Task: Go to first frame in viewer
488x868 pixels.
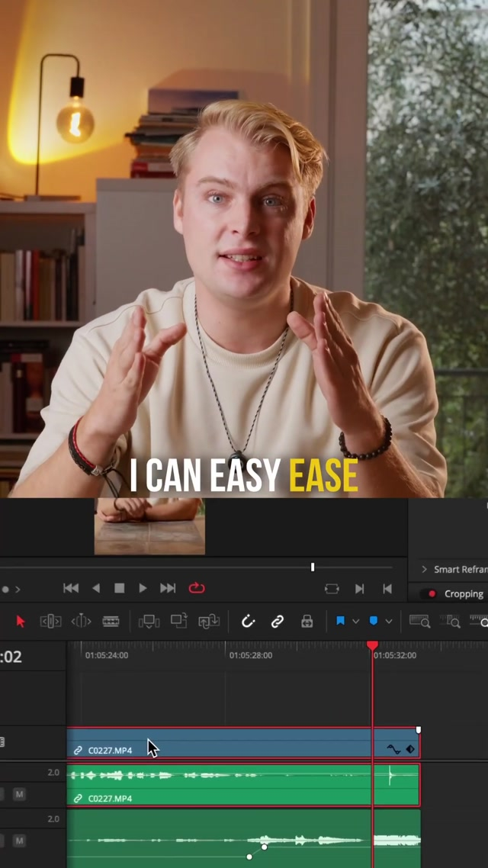Action: tap(71, 588)
